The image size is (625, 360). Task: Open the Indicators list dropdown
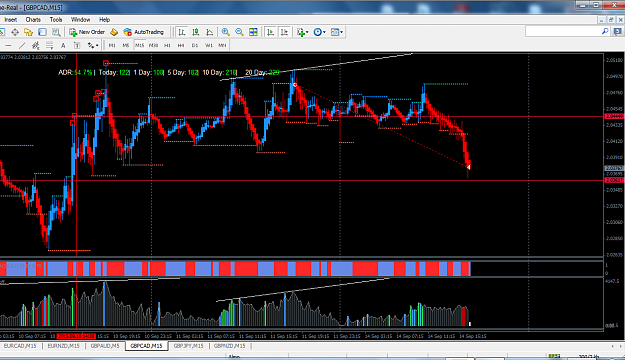coord(302,32)
